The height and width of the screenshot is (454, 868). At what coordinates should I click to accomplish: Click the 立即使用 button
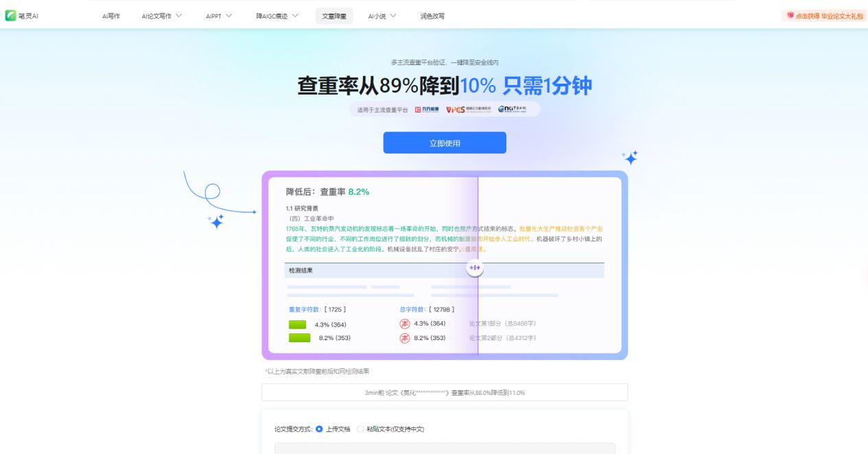pyautogui.click(x=445, y=143)
